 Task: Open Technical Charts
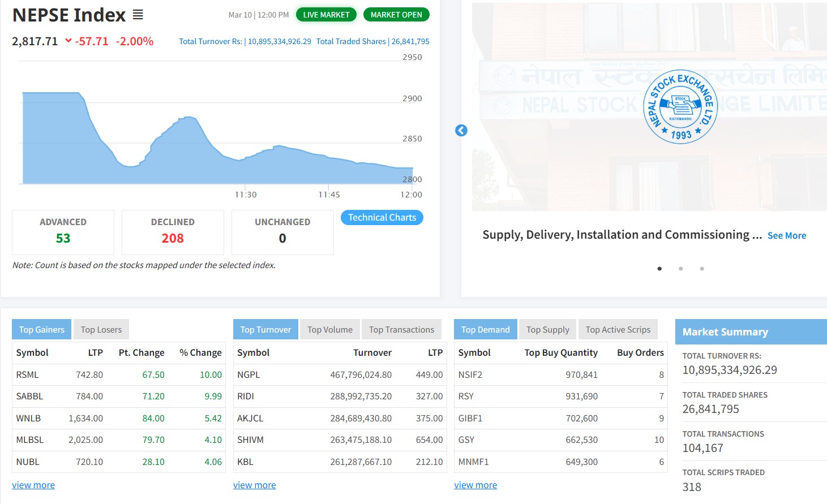[x=382, y=218]
